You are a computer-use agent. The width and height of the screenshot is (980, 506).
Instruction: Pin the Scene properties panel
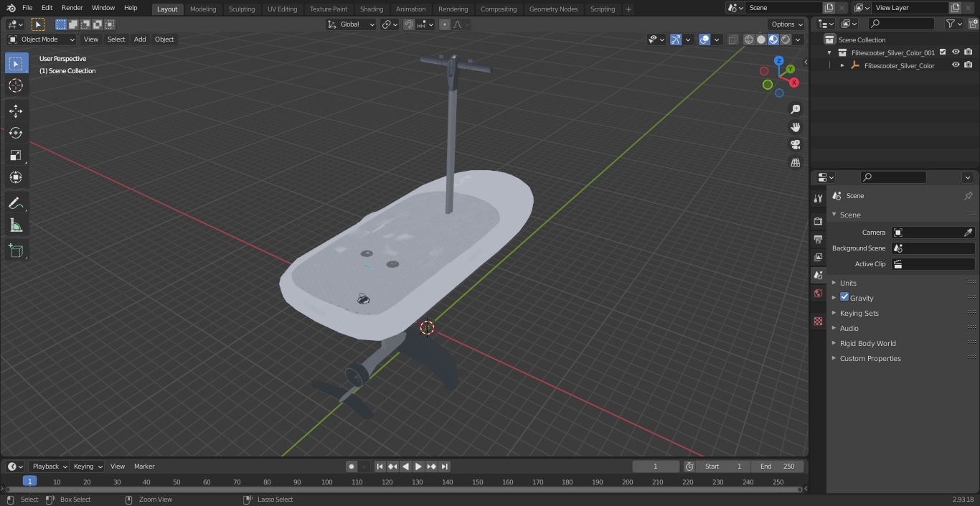[x=968, y=196]
